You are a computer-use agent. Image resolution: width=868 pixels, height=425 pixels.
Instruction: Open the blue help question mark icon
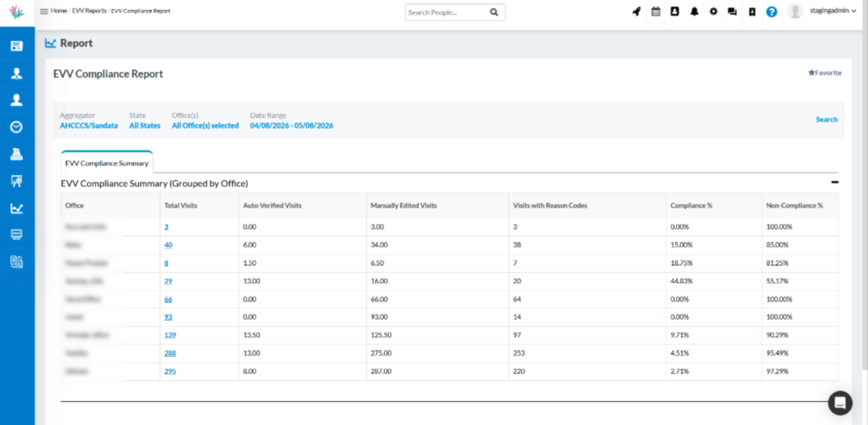(x=771, y=12)
